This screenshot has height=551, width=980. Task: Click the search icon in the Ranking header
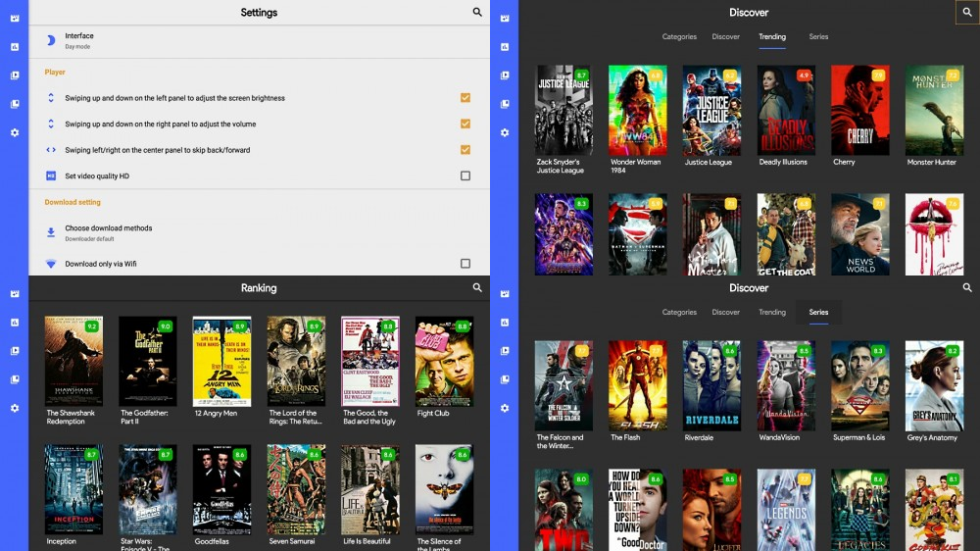pos(477,287)
